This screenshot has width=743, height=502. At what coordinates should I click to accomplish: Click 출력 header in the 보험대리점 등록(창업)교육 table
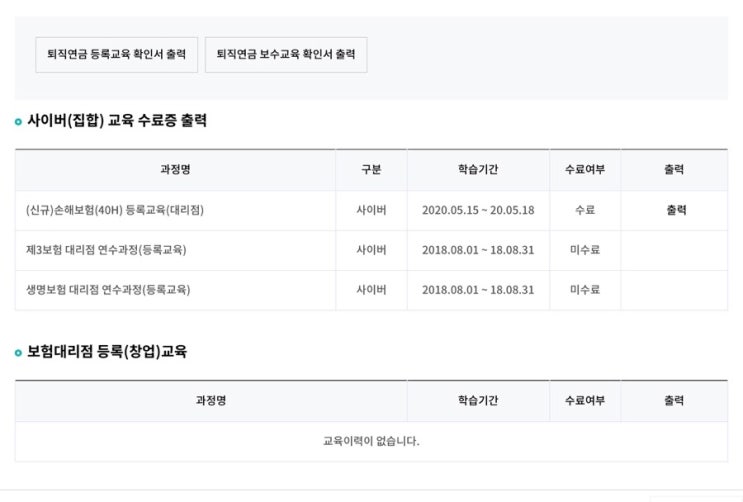pos(674,401)
